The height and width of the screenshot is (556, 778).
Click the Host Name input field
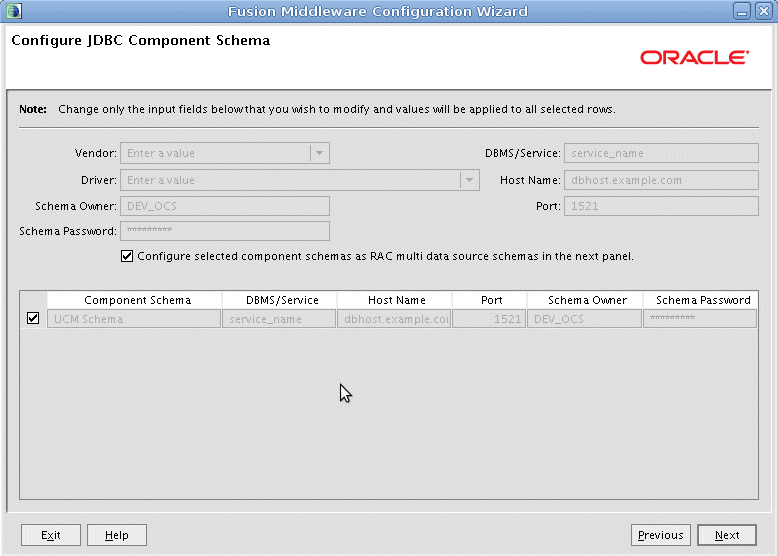[x=661, y=180]
